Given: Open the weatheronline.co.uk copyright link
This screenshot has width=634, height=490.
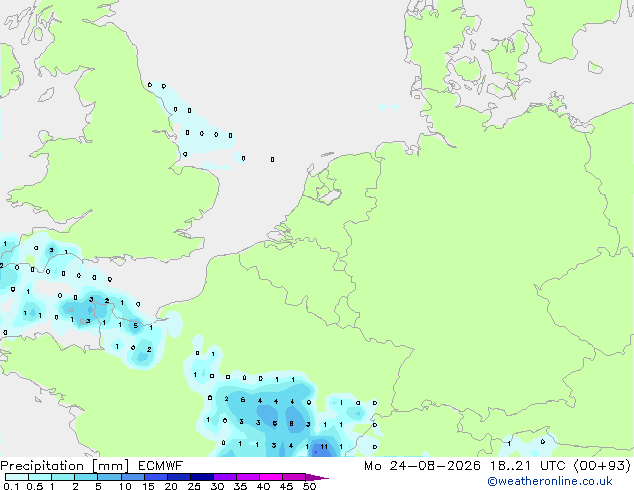Looking at the screenshot, I should click(549, 481).
